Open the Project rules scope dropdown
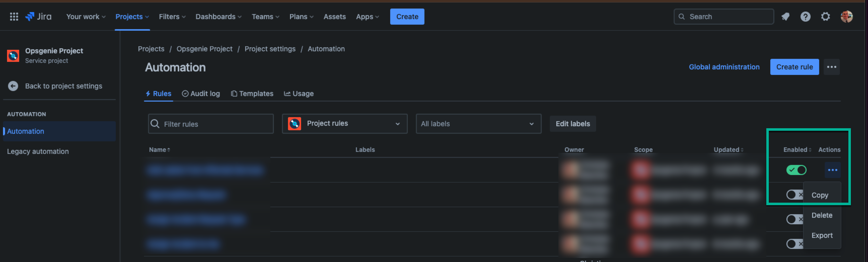This screenshot has width=868, height=262. (344, 124)
